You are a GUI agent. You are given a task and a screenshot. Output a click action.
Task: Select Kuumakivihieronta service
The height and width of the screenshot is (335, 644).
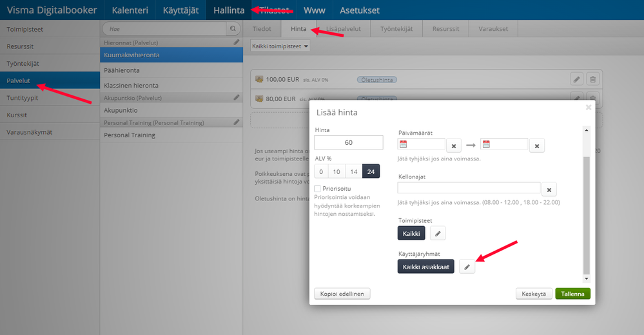tap(171, 55)
